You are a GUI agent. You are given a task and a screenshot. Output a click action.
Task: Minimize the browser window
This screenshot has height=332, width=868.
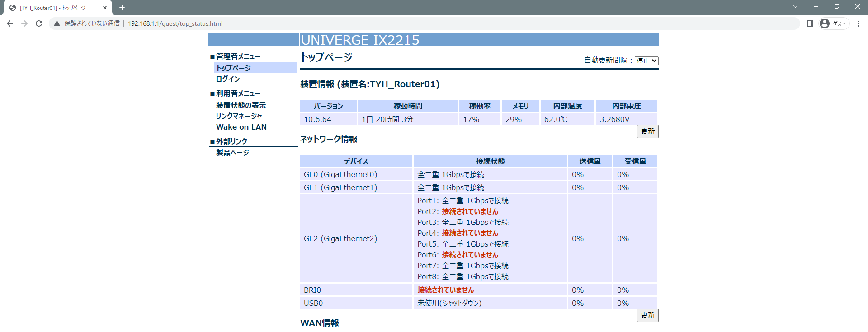[x=816, y=6]
